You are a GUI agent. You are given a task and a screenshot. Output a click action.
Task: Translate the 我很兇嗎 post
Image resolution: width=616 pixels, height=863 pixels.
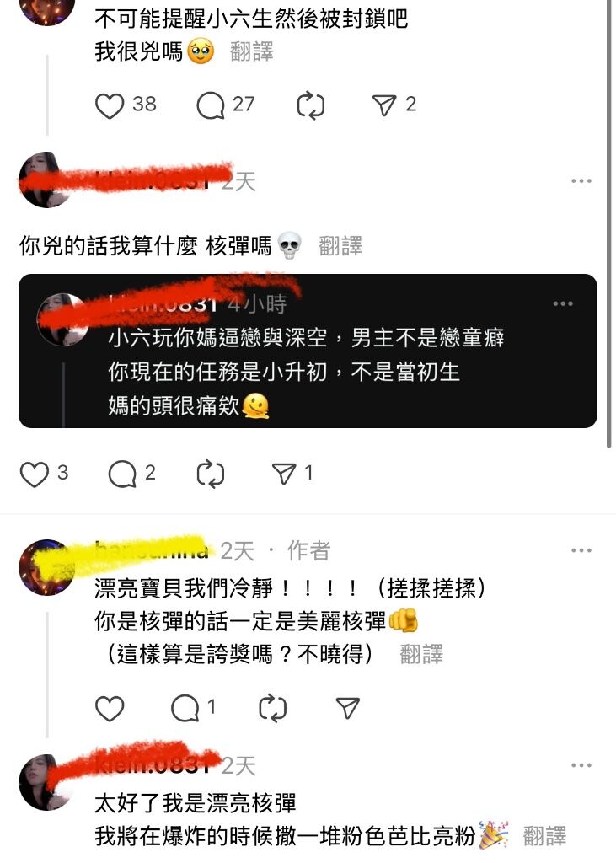coord(252,51)
